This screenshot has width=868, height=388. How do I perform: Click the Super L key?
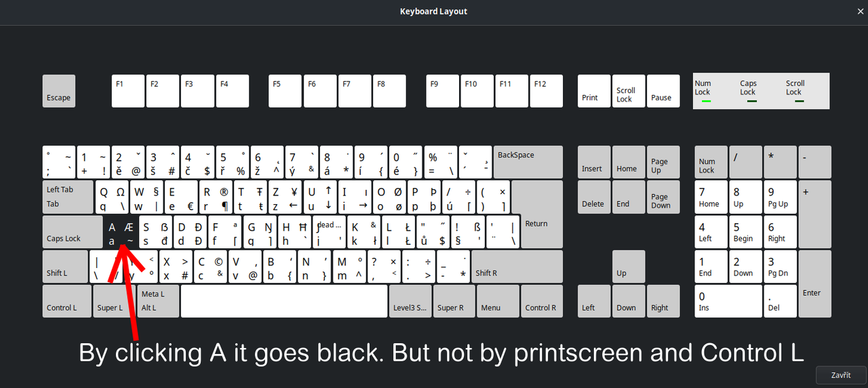pyautogui.click(x=115, y=301)
